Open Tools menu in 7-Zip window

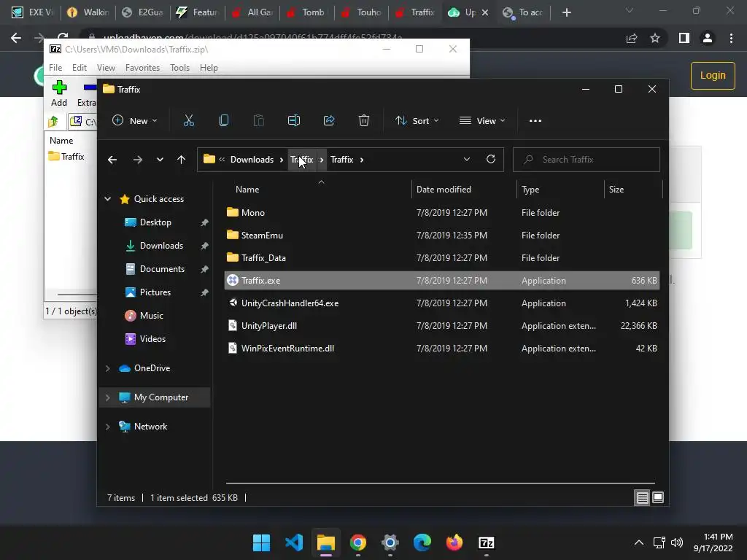(x=179, y=68)
